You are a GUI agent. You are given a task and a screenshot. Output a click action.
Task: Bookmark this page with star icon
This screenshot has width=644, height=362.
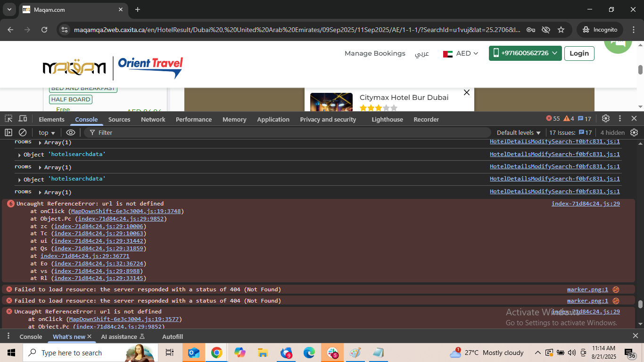(561, 30)
